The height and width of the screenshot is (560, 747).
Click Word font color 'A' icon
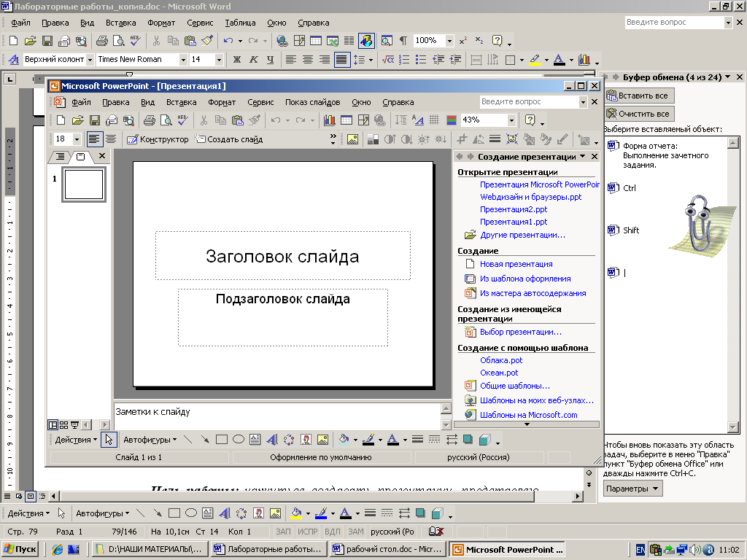[x=560, y=60]
